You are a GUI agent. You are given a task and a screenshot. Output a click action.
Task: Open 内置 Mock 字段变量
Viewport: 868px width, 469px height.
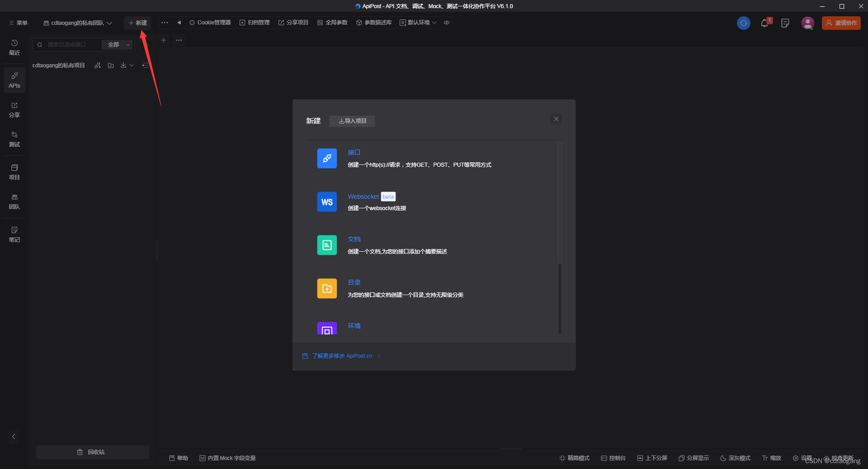tap(227, 458)
